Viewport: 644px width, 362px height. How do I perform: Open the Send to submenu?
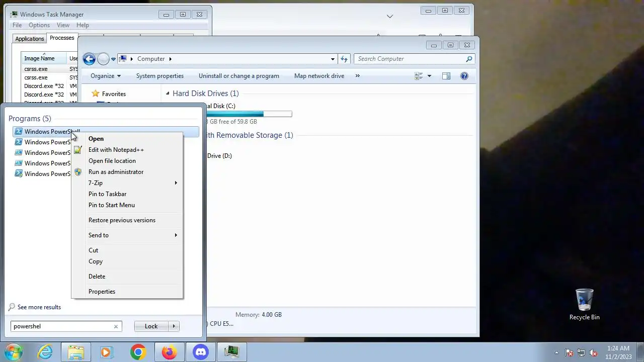coord(127,235)
